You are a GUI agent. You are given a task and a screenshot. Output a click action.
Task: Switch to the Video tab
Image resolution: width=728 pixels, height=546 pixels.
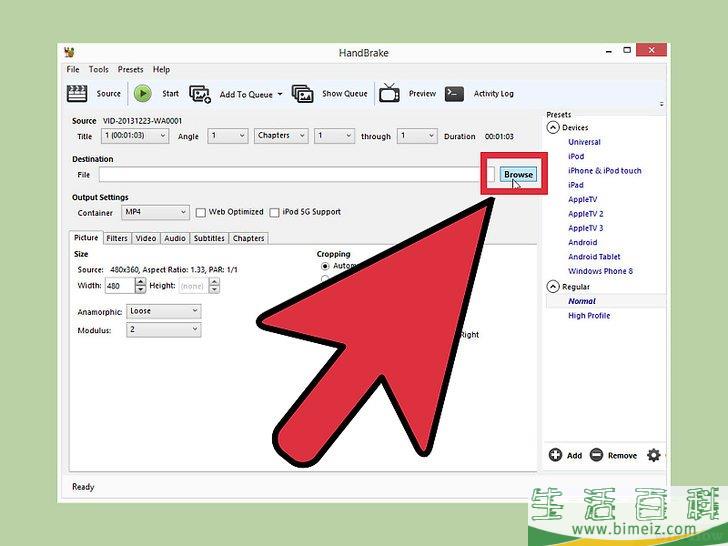click(145, 238)
